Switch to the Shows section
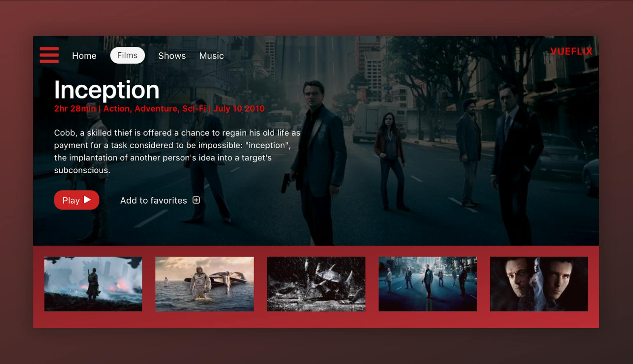This screenshot has width=633, height=364. point(172,56)
